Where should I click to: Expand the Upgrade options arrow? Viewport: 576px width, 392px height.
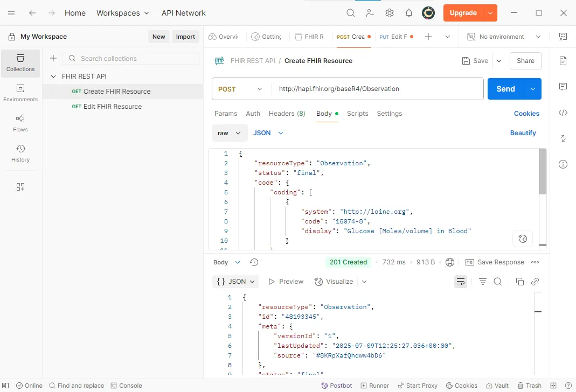490,13
